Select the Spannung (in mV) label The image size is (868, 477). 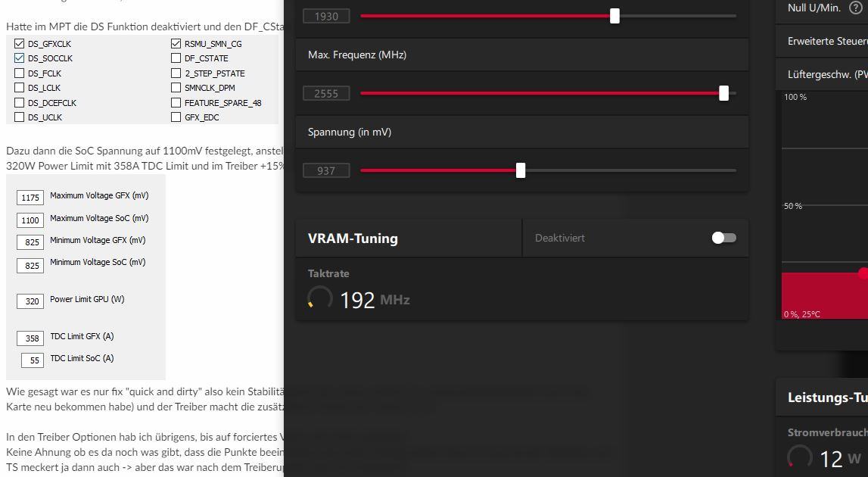350,132
